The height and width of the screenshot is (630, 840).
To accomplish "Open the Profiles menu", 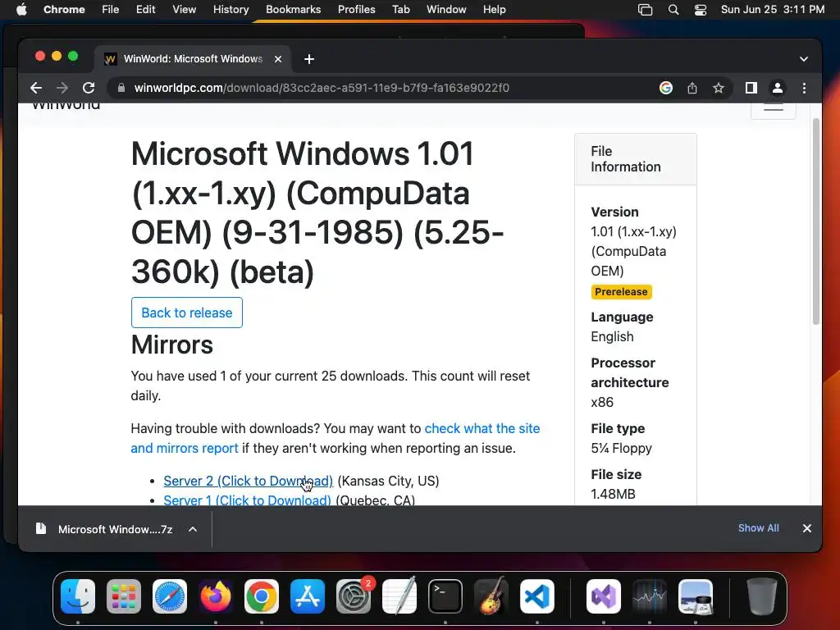I will coord(357,10).
